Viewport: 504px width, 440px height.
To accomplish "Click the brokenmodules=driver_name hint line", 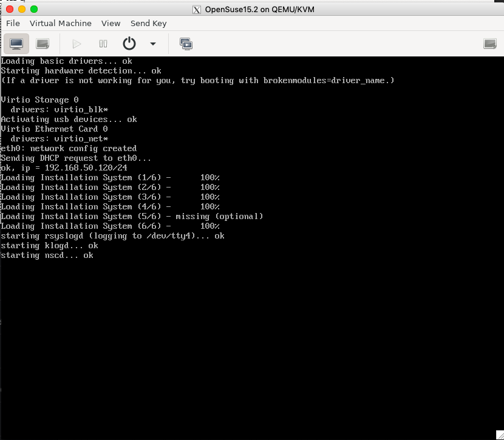I will (197, 81).
